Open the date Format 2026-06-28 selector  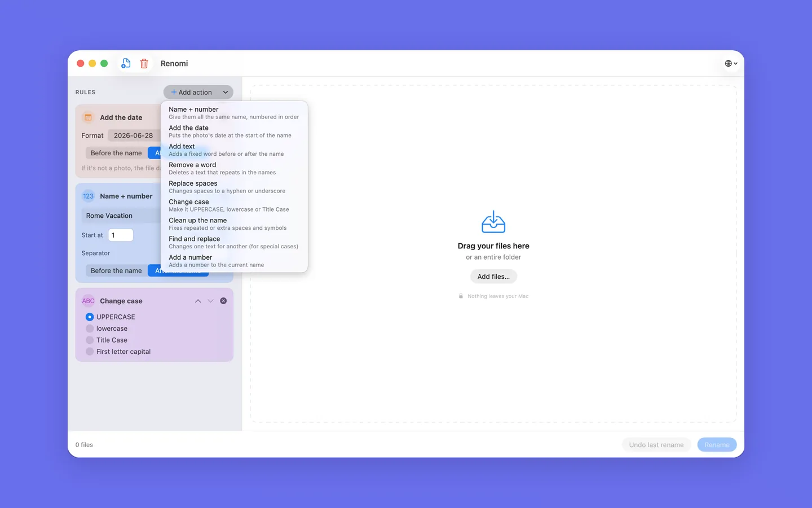[134, 135]
